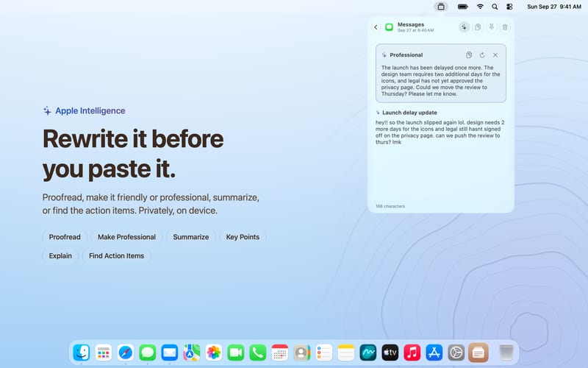Open Launchpad apps grid in the dock
Viewport: 588px width, 368px height.
click(104, 353)
